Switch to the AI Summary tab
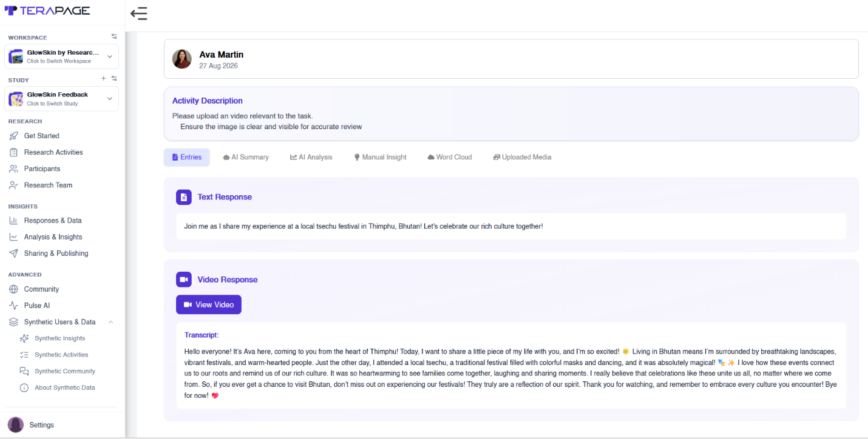The height and width of the screenshot is (439, 868). point(246,157)
